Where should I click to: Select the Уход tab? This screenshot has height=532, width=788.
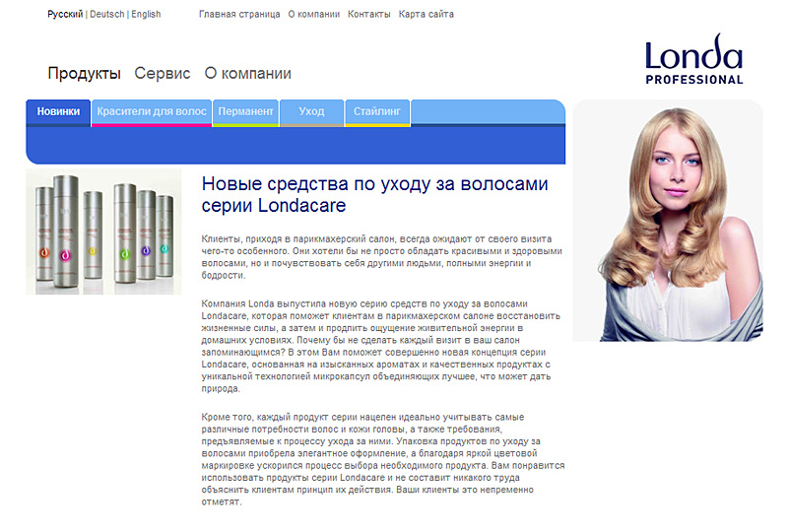[312, 112]
